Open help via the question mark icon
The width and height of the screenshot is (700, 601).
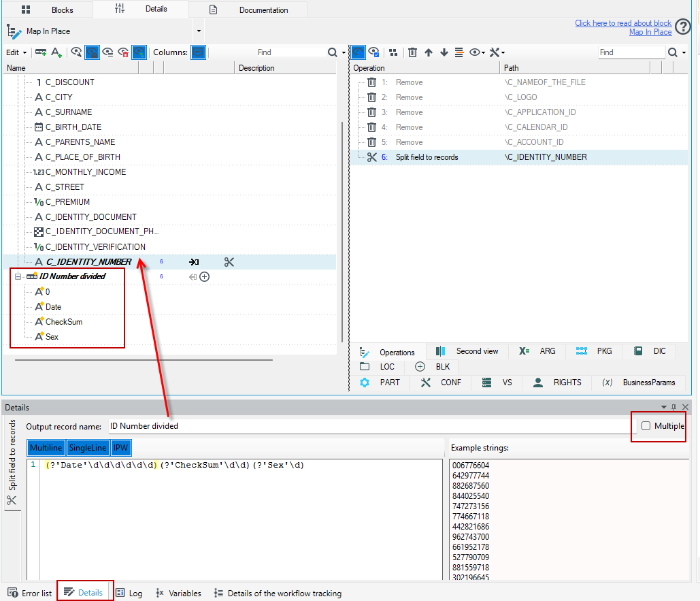[682, 27]
